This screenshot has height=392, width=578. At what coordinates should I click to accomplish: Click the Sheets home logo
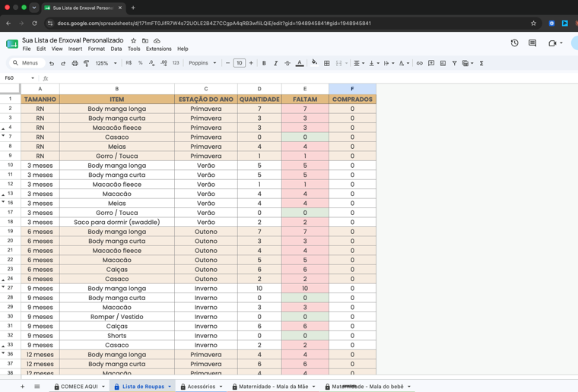click(x=12, y=44)
